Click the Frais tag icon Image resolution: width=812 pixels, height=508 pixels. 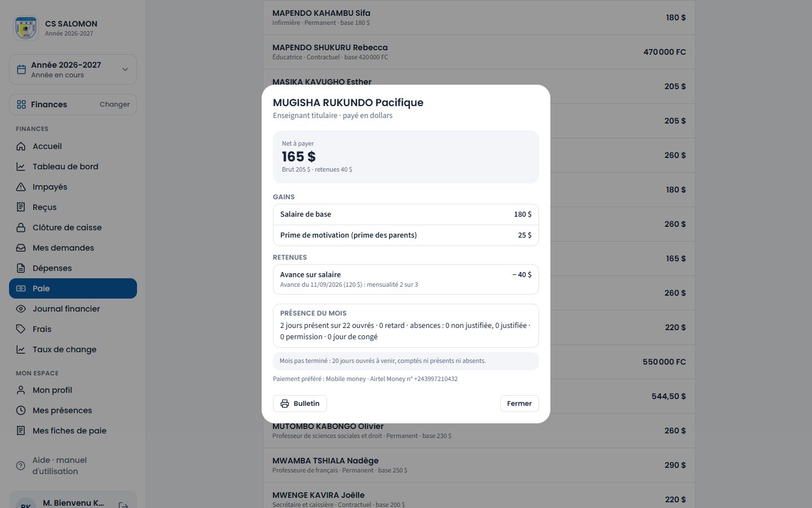(x=21, y=329)
